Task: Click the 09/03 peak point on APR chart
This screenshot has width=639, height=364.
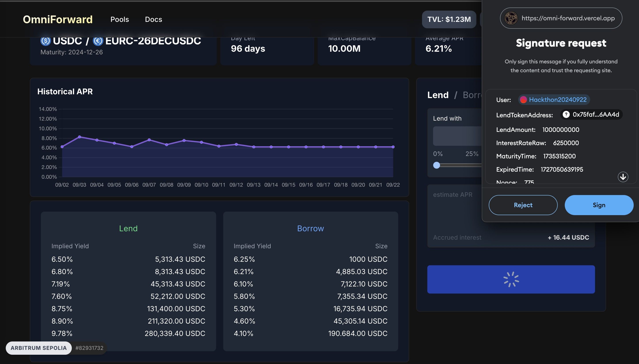Action: [80, 137]
